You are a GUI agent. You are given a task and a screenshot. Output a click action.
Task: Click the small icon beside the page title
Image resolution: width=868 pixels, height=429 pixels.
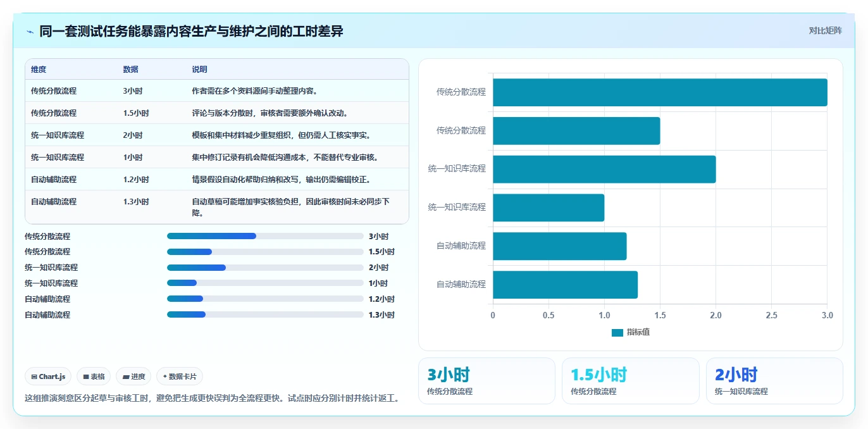pyautogui.click(x=30, y=32)
